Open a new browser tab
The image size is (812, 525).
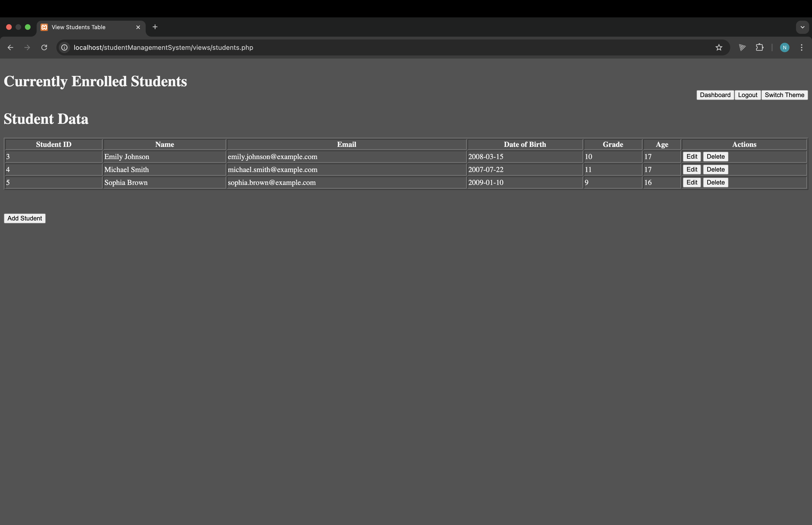point(155,27)
